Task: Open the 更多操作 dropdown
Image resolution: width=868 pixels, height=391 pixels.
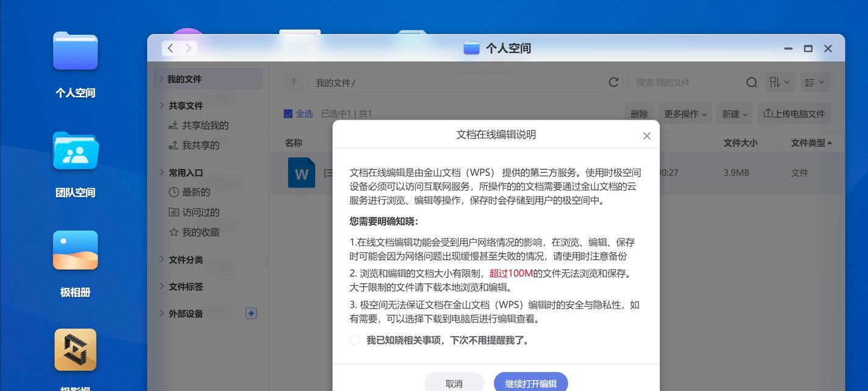Action: 685,114
